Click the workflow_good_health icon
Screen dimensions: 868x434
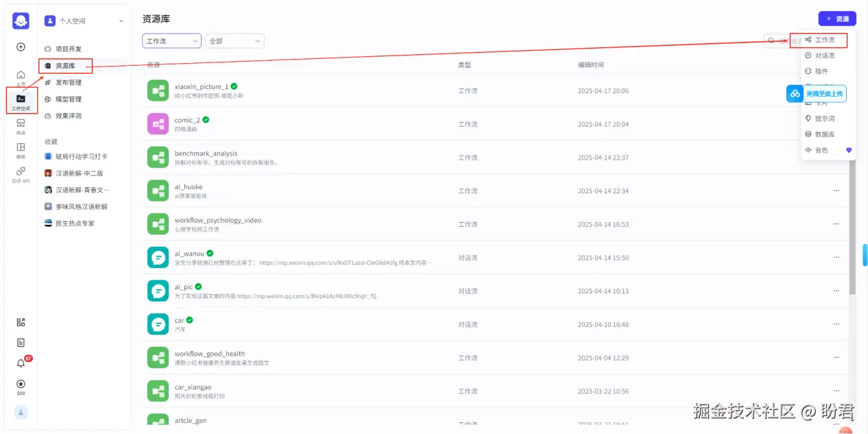[x=158, y=358]
